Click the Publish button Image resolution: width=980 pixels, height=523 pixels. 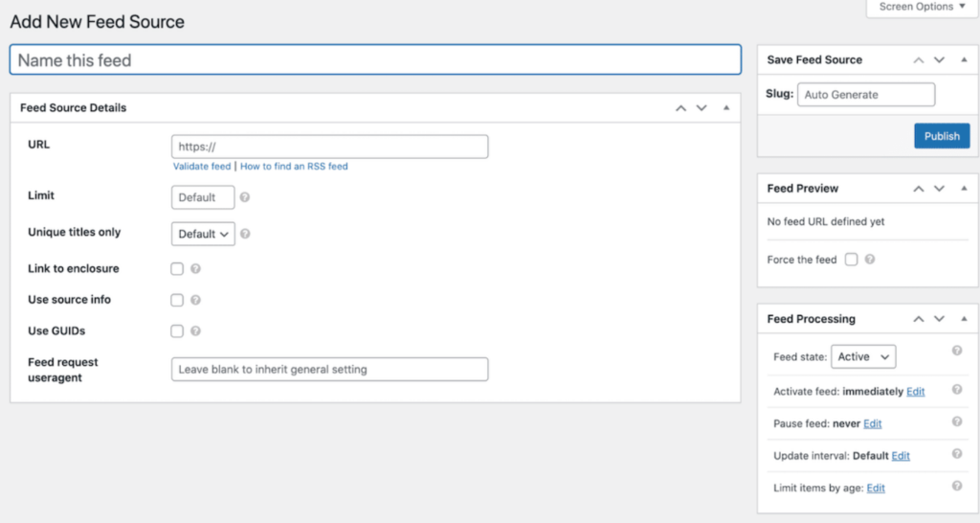click(942, 136)
